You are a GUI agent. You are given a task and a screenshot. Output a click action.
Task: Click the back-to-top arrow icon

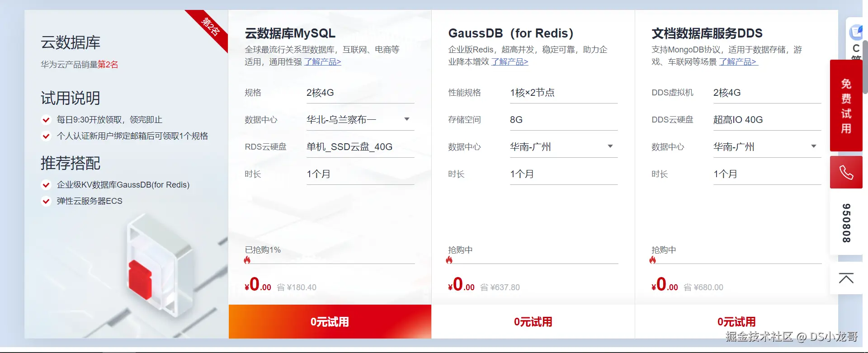846,278
